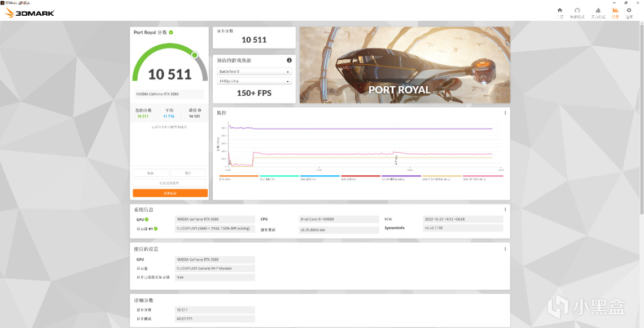
Task: Click the info icon beside the best score
Action: (x=200, y=110)
